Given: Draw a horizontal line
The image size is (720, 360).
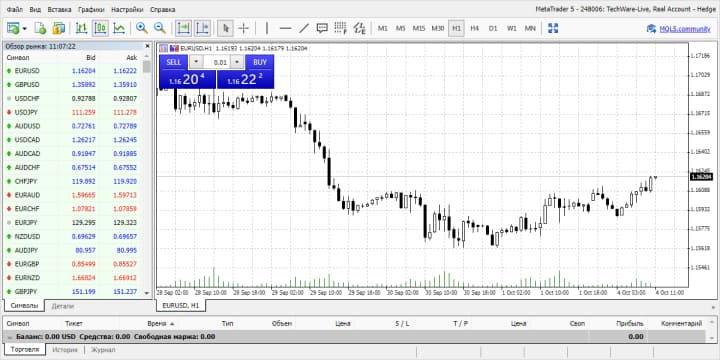Looking at the screenshot, I should (x=286, y=28).
